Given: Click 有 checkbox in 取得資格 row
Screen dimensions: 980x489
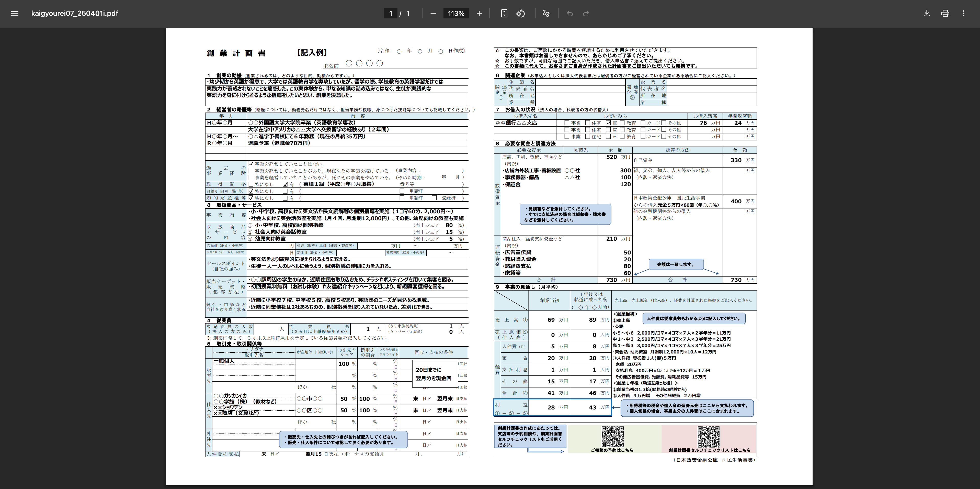Looking at the screenshot, I should (285, 184).
